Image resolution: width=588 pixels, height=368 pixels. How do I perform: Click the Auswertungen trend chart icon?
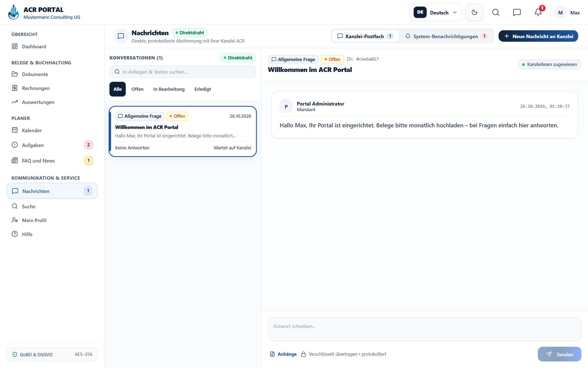[x=15, y=102]
